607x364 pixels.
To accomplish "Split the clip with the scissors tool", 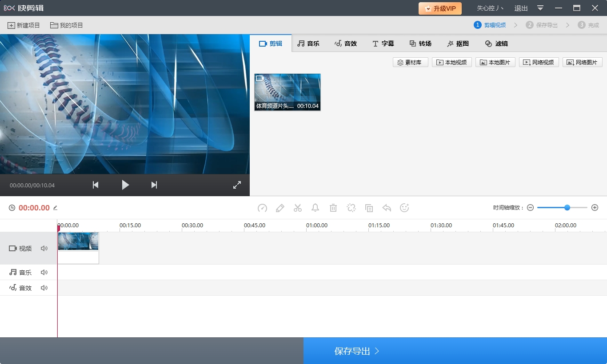I will (x=298, y=208).
